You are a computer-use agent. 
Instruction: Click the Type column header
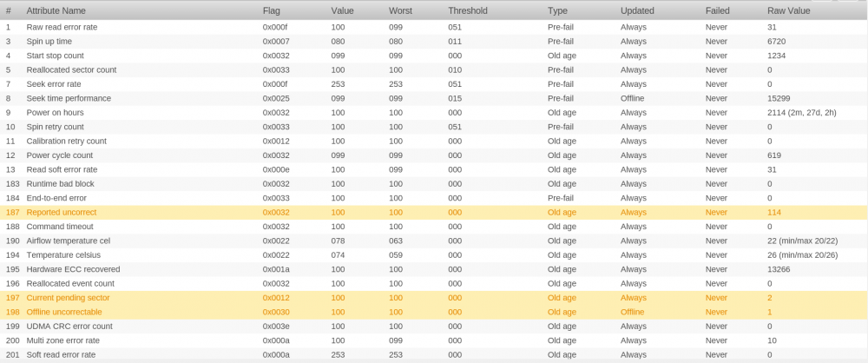point(557,10)
